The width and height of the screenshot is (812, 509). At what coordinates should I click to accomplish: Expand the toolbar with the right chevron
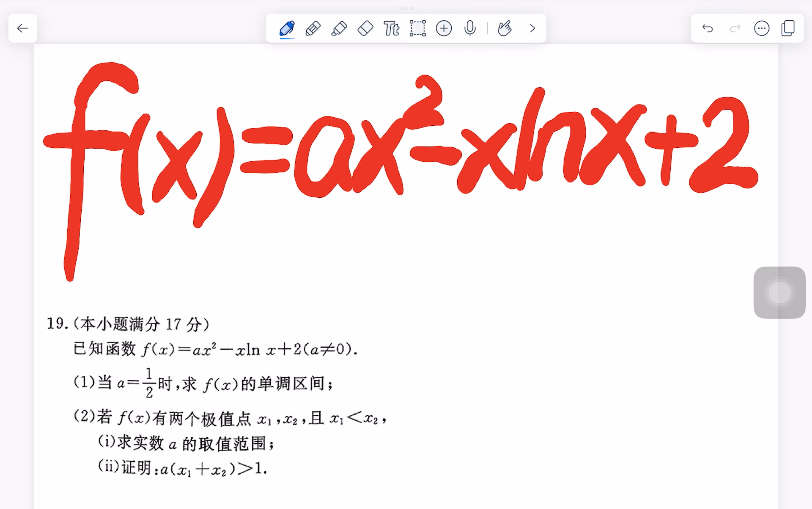[x=532, y=28]
